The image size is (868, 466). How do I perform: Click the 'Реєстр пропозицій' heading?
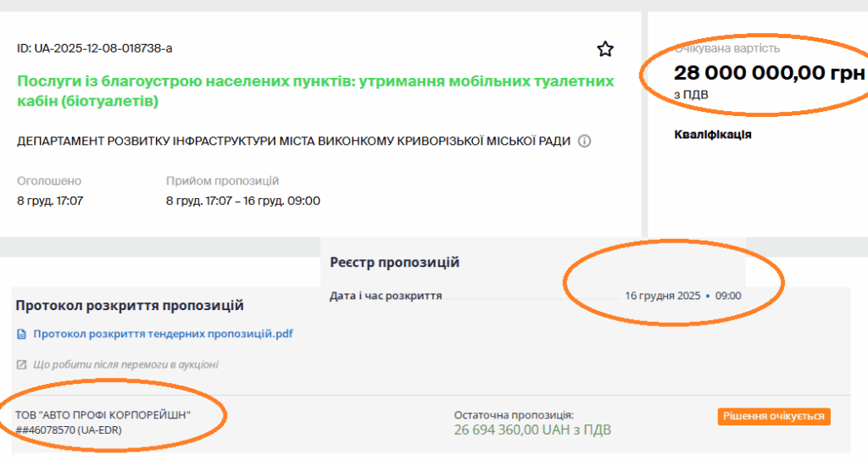394,263
